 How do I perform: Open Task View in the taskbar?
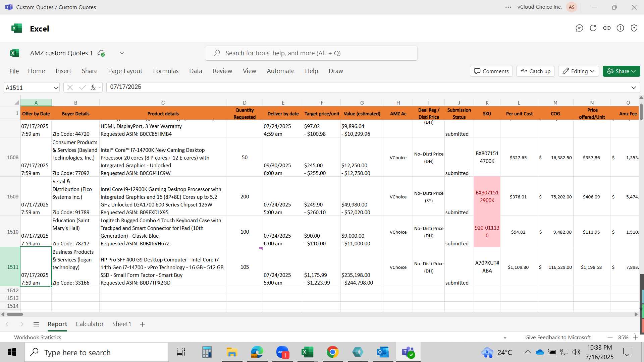coord(181,352)
